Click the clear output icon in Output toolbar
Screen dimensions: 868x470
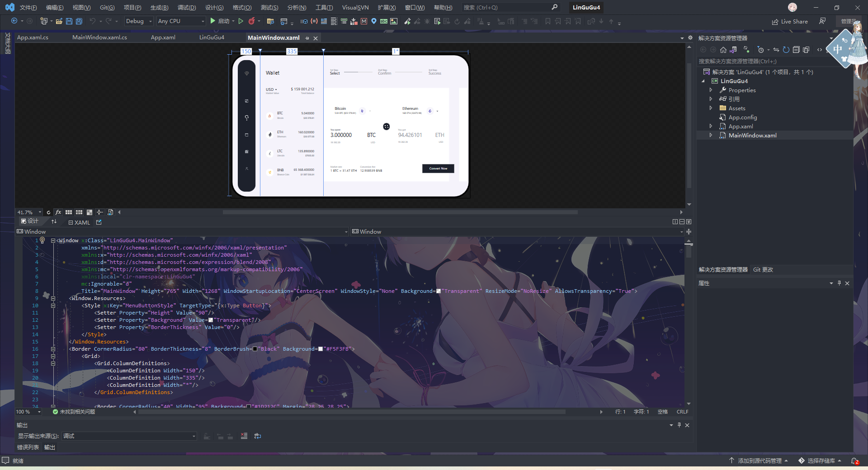point(244,436)
